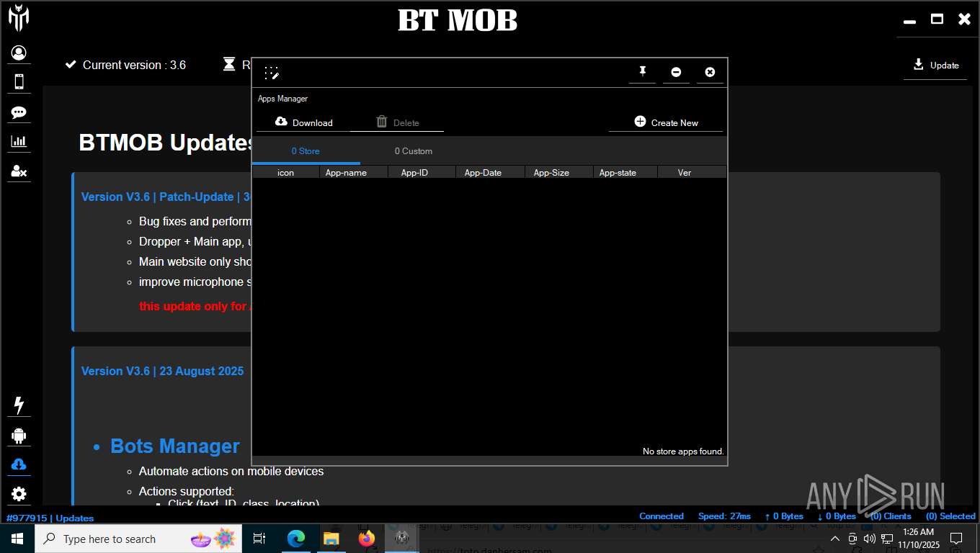The height and width of the screenshot is (553, 980).
Task: Click Create New app button
Action: coord(666,122)
